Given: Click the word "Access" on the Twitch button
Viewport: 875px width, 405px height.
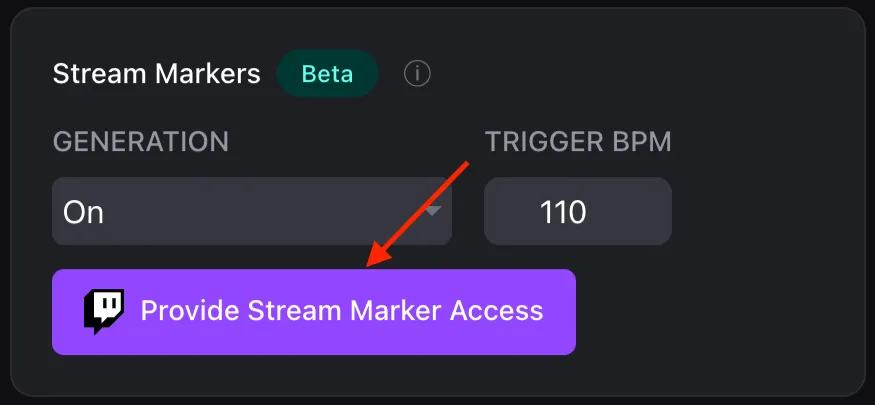Looking at the screenshot, I should point(497,311).
